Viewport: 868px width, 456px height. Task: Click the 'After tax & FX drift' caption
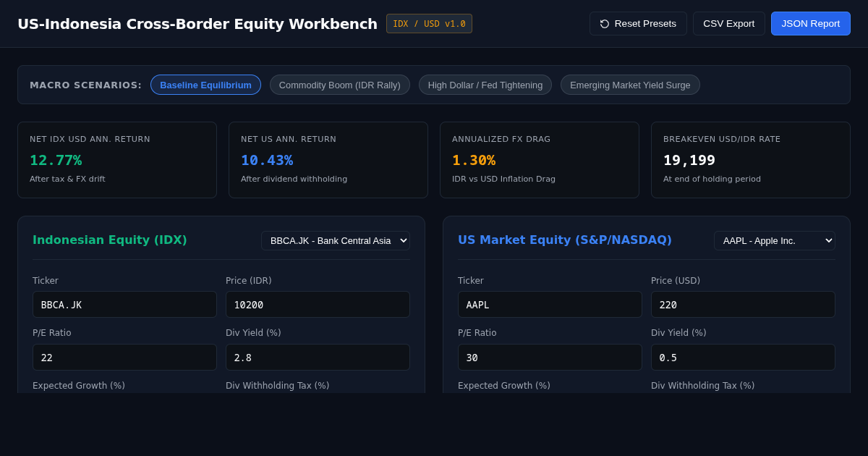67,179
